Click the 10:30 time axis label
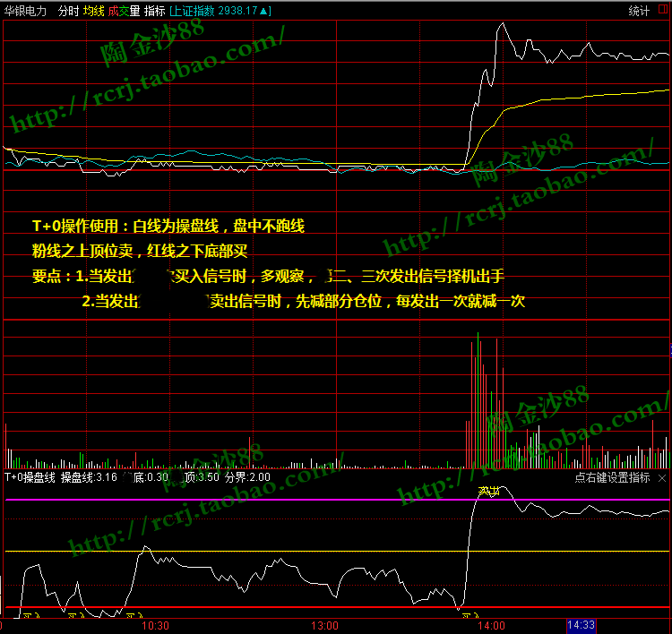672x634 pixels. pos(155,625)
